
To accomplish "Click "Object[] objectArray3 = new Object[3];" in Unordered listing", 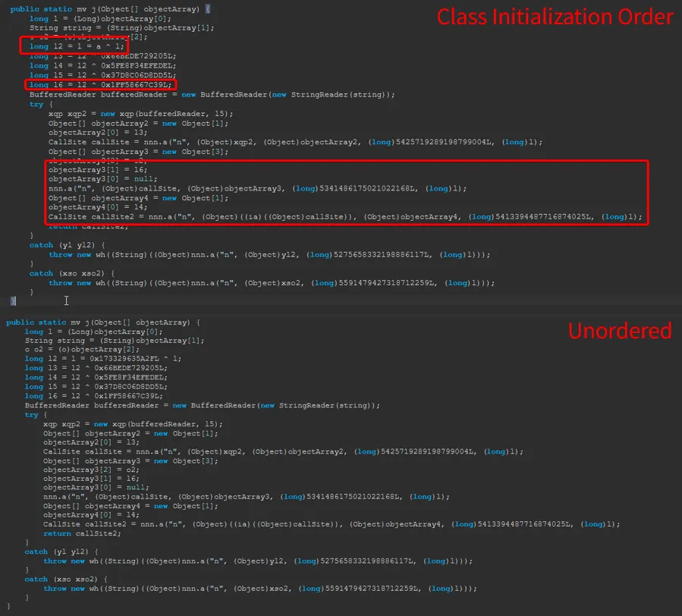I will pyautogui.click(x=130, y=461).
